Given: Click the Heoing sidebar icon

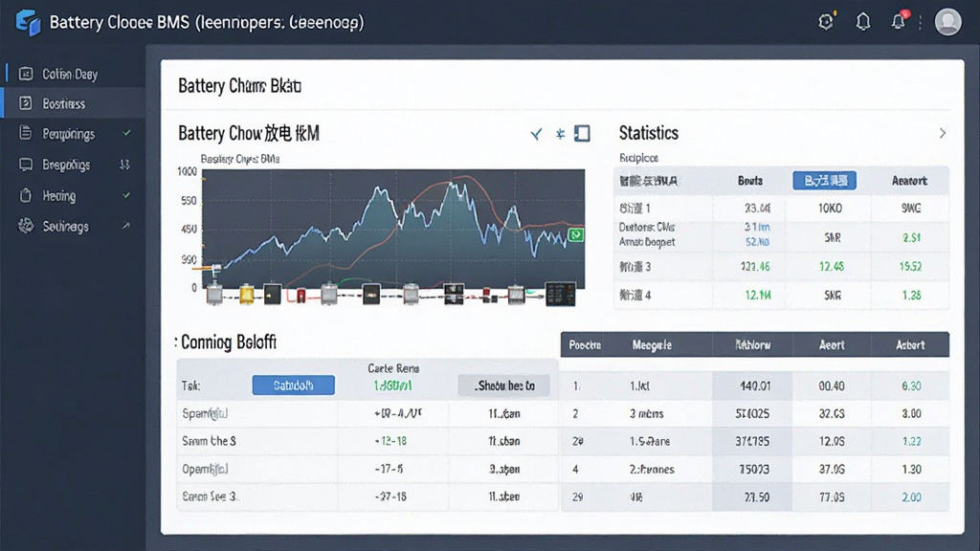Looking at the screenshot, I should 26,195.
